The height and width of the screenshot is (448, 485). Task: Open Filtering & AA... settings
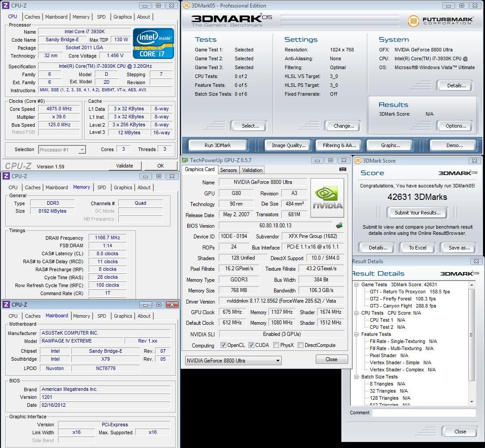339,145
